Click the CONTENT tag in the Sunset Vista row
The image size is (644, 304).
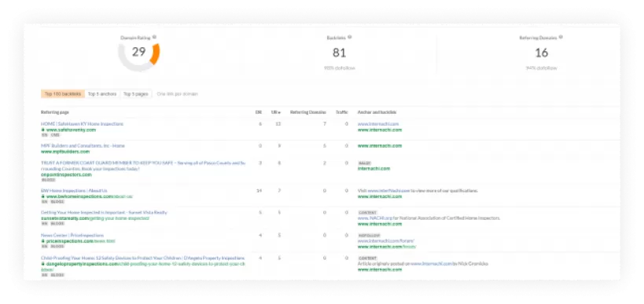(x=367, y=213)
